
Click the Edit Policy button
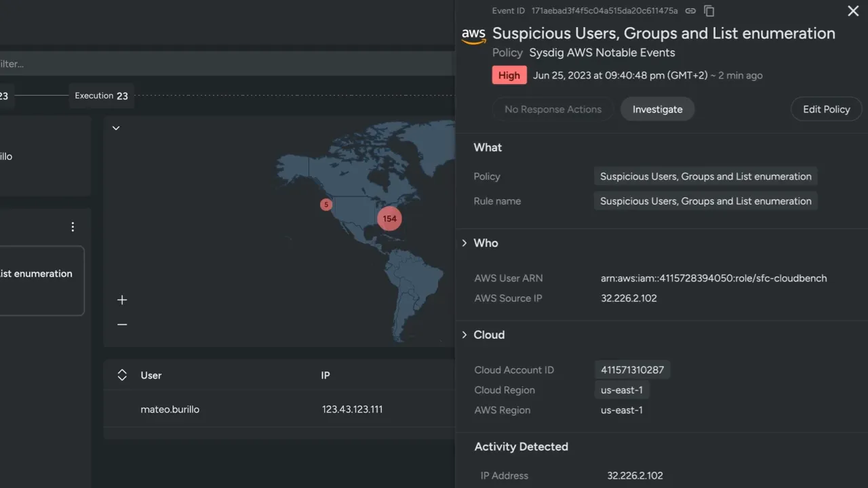(x=826, y=109)
